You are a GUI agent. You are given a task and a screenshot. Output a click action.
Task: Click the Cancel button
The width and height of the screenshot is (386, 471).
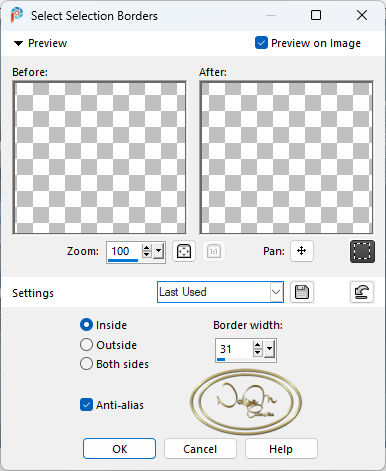click(200, 449)
